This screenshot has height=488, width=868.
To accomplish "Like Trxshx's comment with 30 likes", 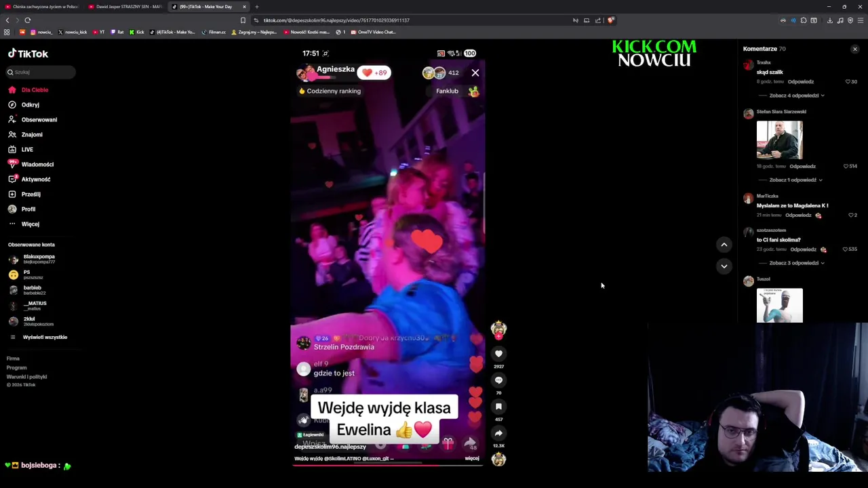I will tap(848, 81).
